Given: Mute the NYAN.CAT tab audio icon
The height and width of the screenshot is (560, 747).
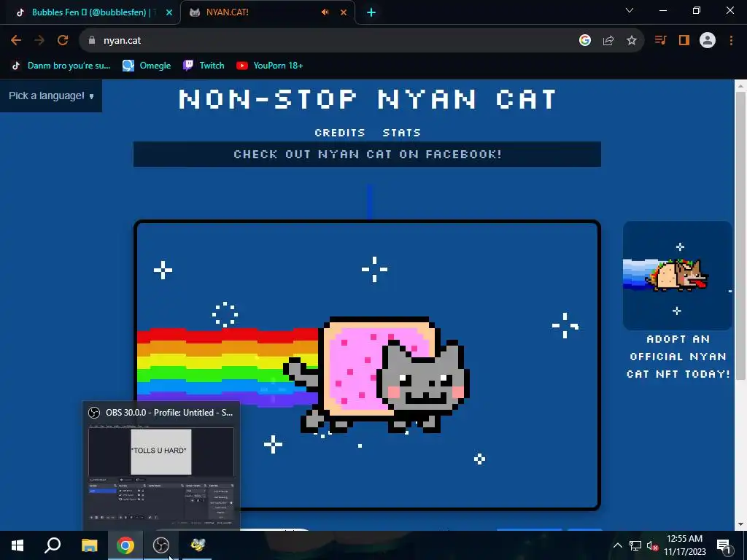Looking at the screenshot, I should tap(325, 12).
